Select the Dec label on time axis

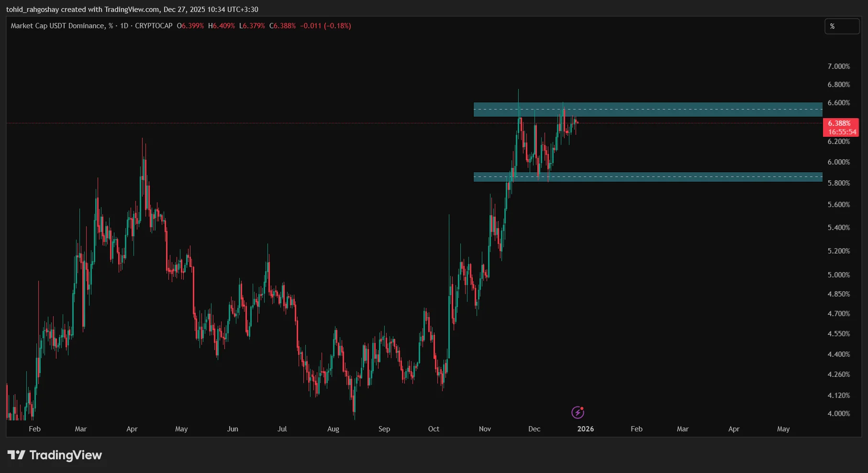point(534,429)
